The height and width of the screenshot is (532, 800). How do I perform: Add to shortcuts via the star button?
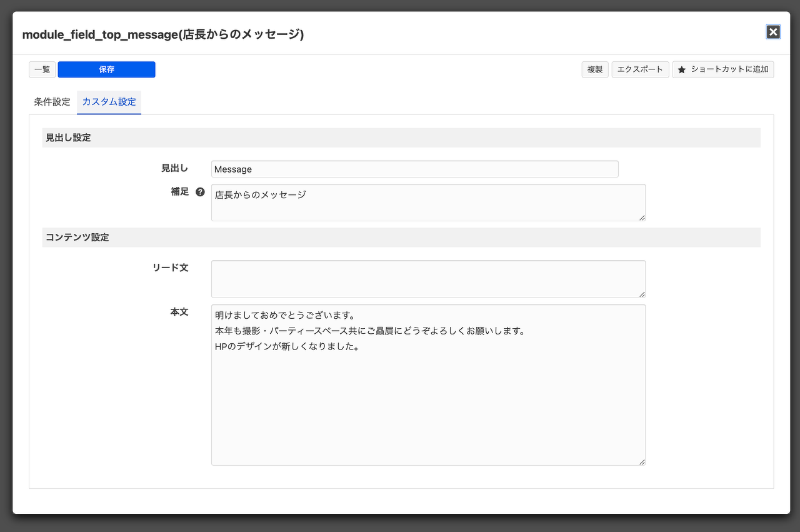(x=723, y=69)
